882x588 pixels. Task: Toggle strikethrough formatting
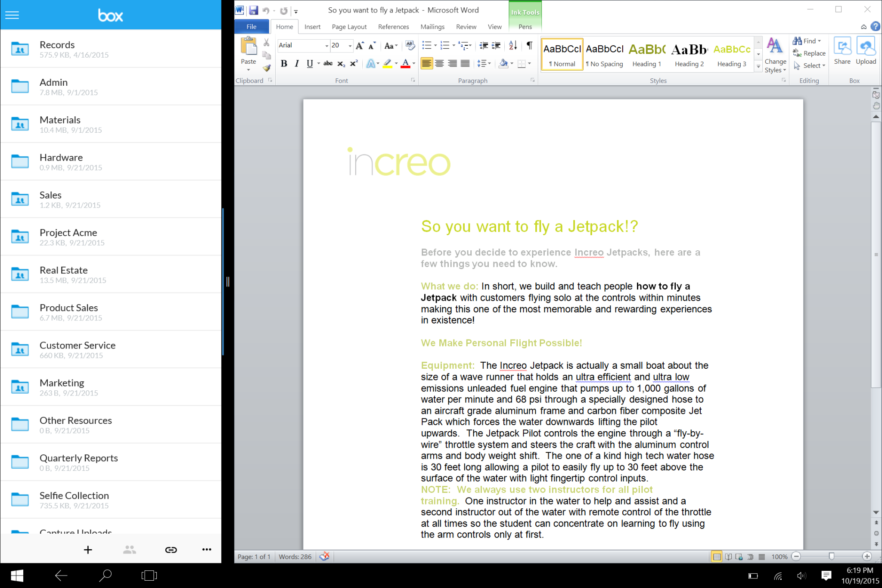(328, 64)
